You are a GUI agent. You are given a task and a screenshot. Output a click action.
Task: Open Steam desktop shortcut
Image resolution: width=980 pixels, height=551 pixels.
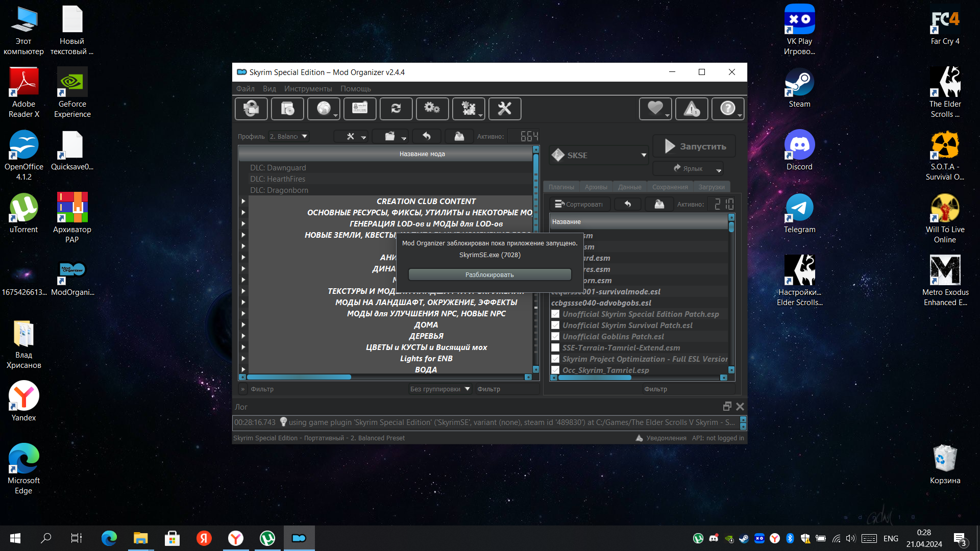click(x=799, y=88)
